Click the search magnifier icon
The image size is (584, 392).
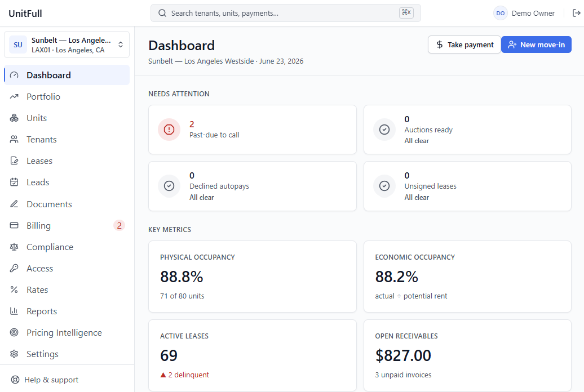[162, 13]
